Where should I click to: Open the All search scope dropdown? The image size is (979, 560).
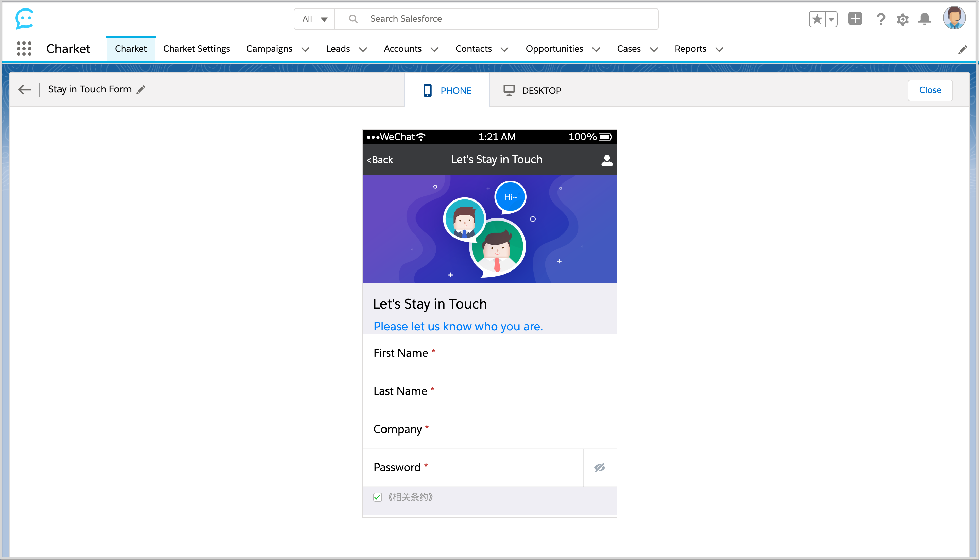pyautogui.click(x=314, y=19)
